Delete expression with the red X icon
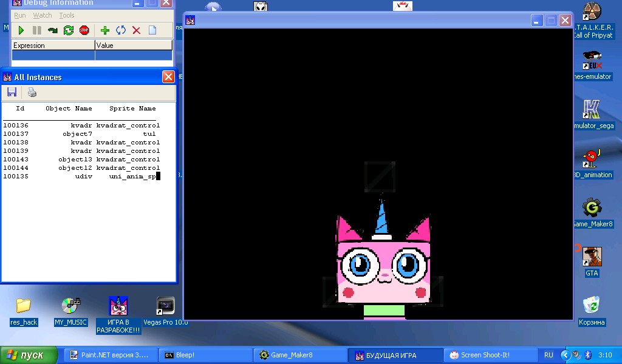This screenshot has width=622, height=364. (136, 30)
